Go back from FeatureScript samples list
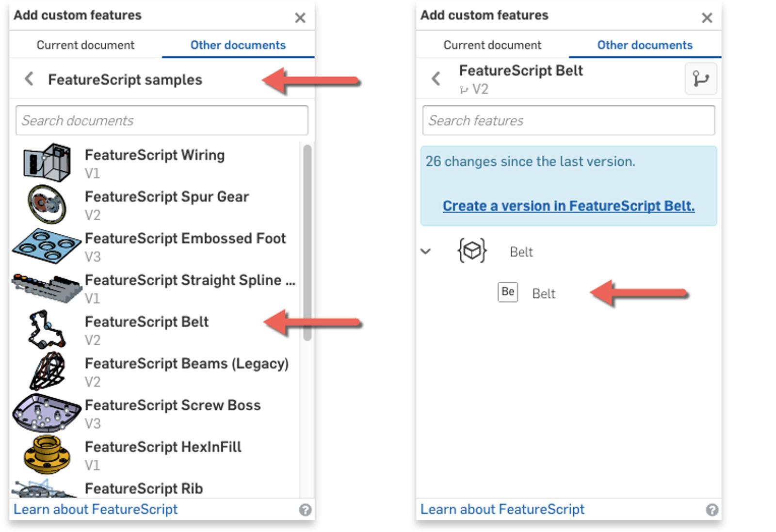 [29, 79]
